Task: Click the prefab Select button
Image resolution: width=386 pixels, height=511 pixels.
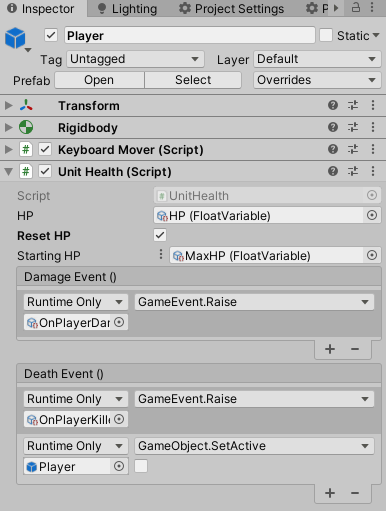Action: pos(193,80)
